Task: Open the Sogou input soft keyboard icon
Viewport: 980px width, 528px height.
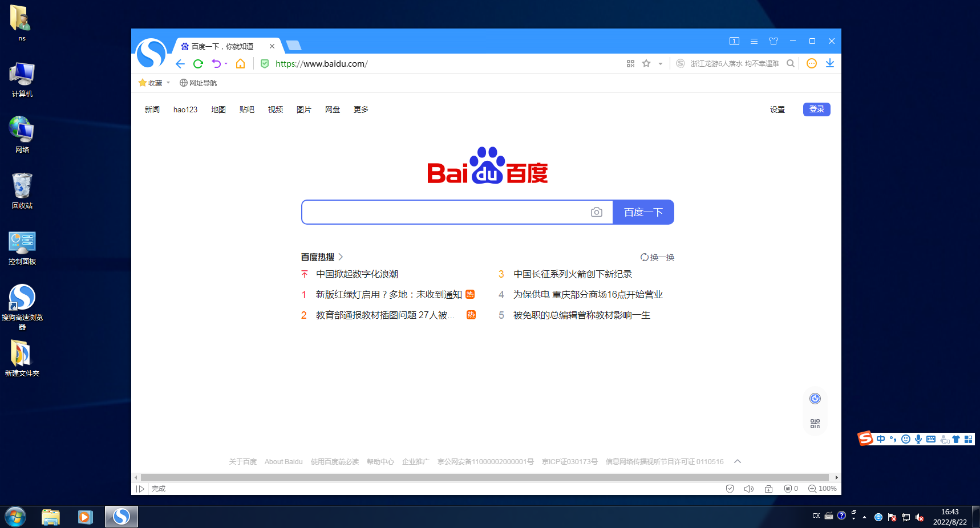Action: [x=931, y=439]
